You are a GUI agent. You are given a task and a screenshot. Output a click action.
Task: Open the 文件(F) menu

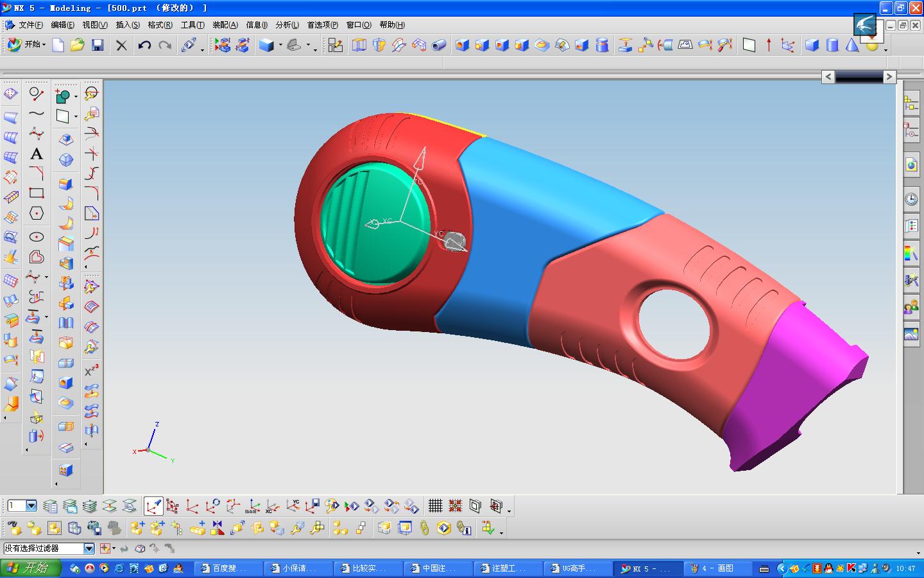(x=31, y=25)
